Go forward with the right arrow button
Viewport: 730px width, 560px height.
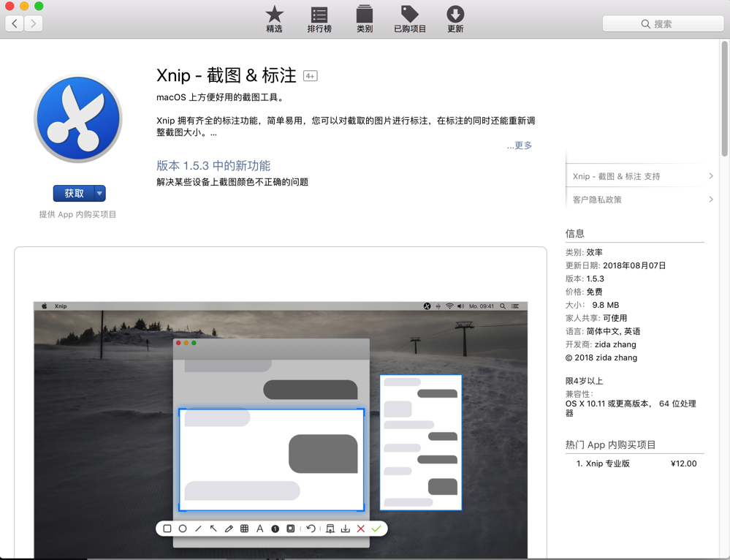pyautogui.click(x=34, y=23)
